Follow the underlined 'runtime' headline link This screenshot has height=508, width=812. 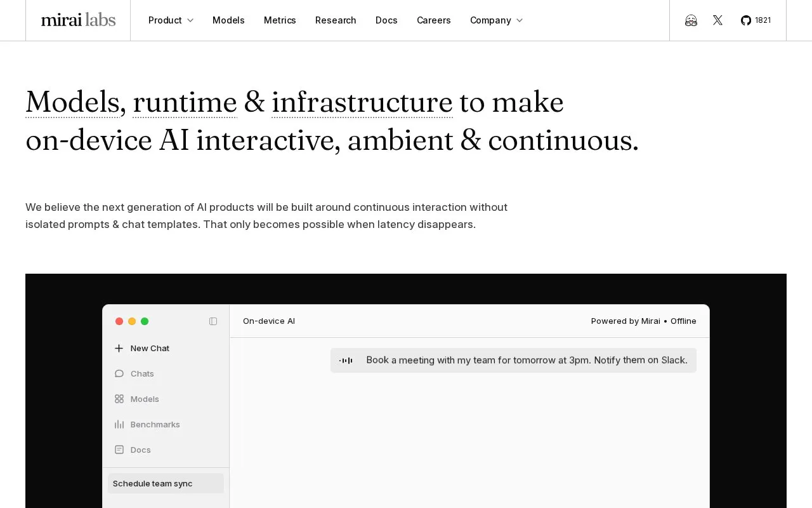click(x=185, y=102)
